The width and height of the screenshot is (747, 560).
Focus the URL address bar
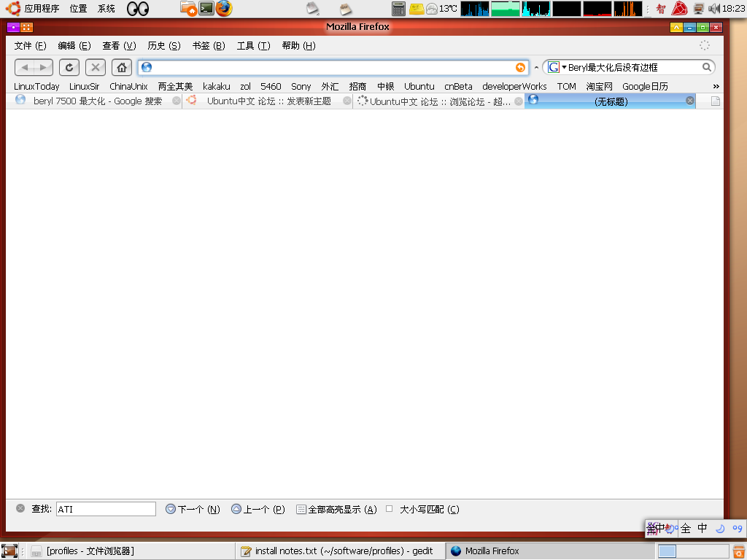click(x=333, y=67)
